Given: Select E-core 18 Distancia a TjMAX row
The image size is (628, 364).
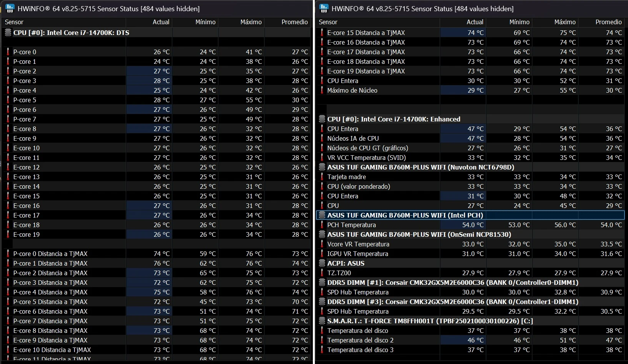Looking at the screenshot, I should pos(471,61).
